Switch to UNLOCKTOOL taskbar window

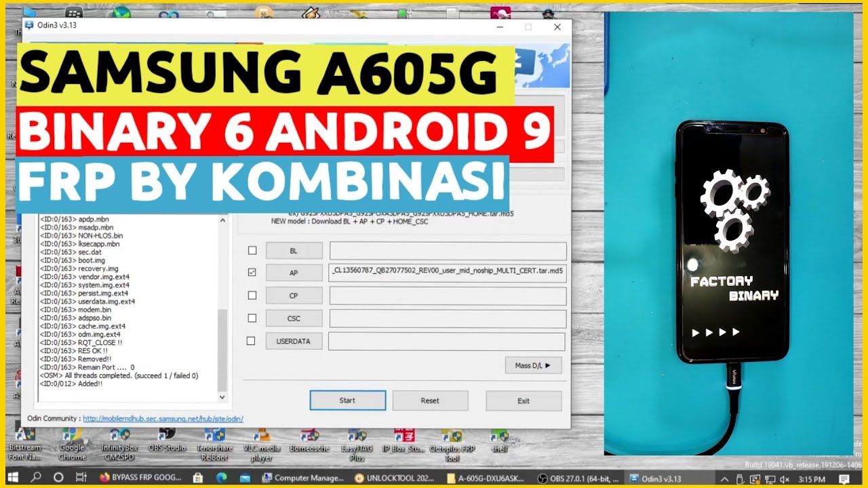395,478
